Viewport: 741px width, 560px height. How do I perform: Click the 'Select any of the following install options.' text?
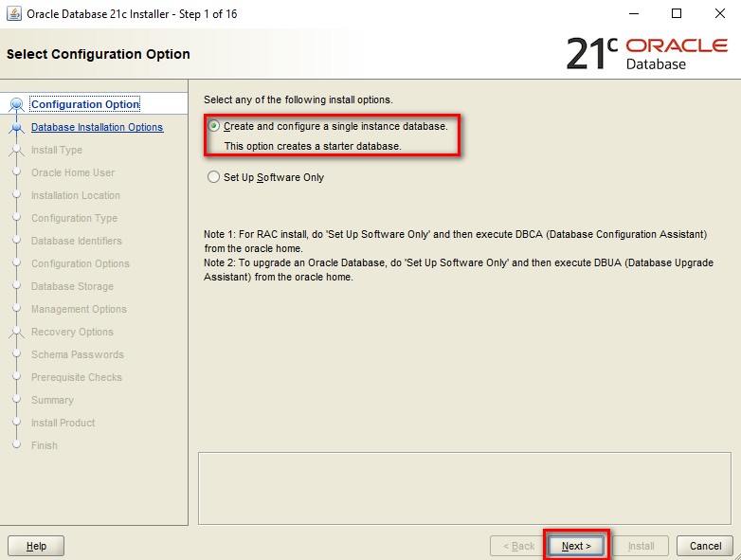point(298,99)
